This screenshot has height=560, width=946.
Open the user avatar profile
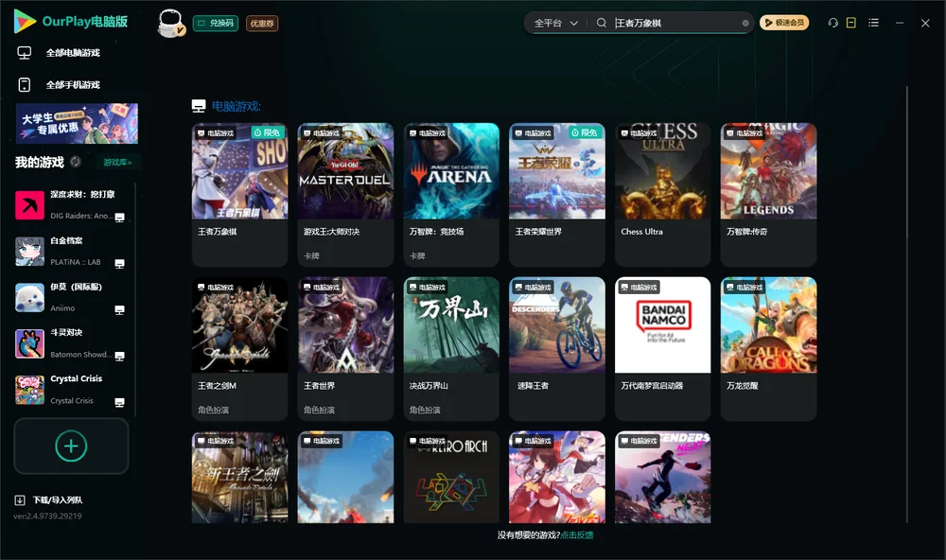click(x=170, y=23)
